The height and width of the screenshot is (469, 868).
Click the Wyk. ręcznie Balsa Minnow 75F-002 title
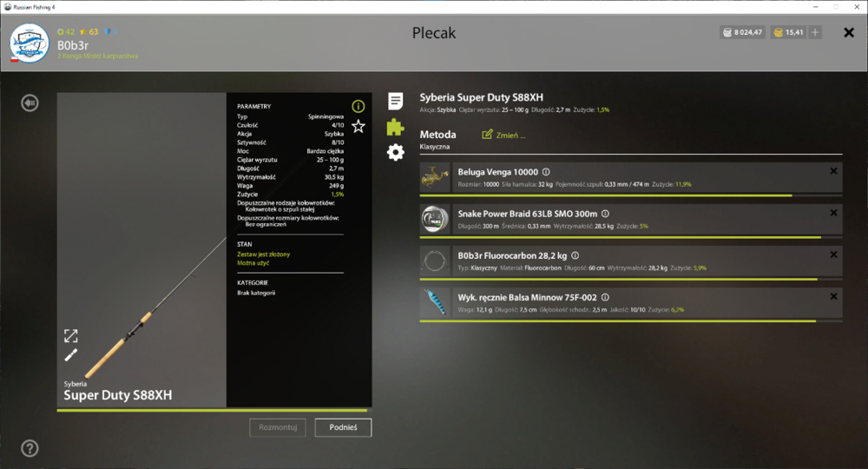pos(527,297)
